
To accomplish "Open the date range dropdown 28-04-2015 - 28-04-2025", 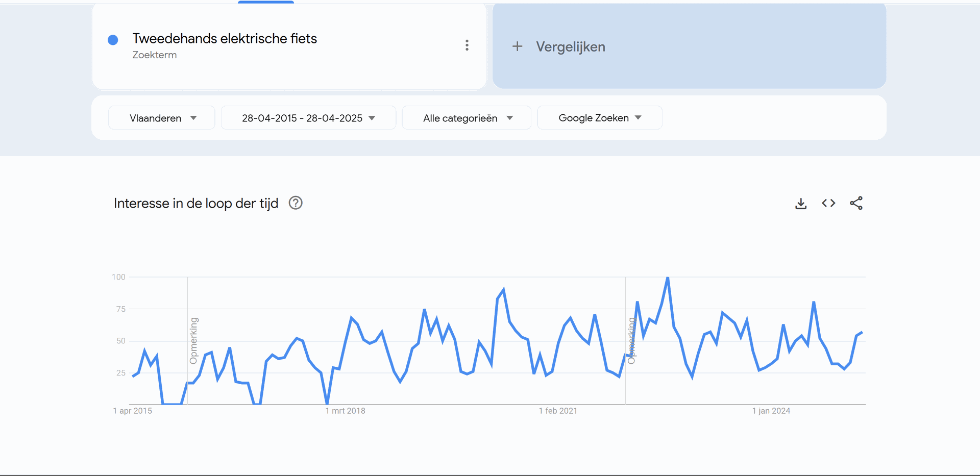I will 308,118.
